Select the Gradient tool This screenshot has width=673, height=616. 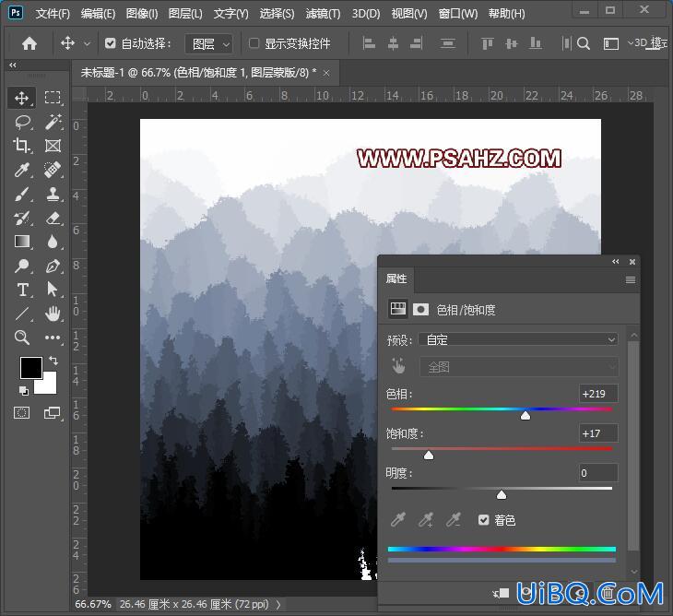21,242
